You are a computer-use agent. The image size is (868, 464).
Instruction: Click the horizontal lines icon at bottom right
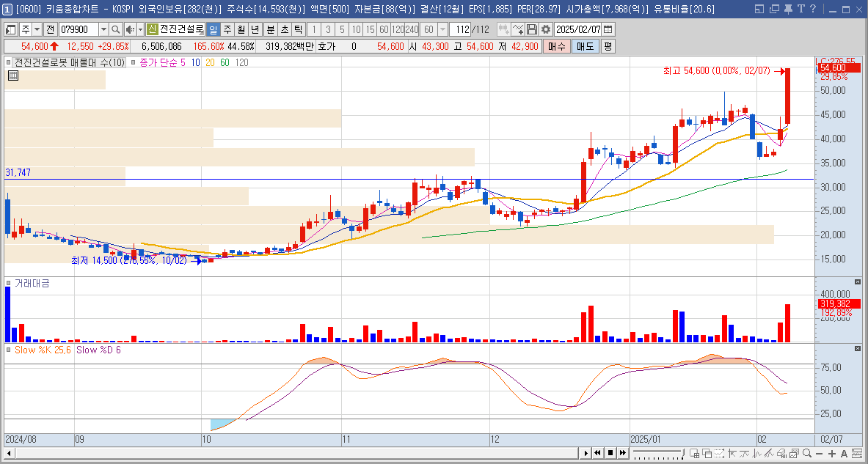(x=857, y=454)
